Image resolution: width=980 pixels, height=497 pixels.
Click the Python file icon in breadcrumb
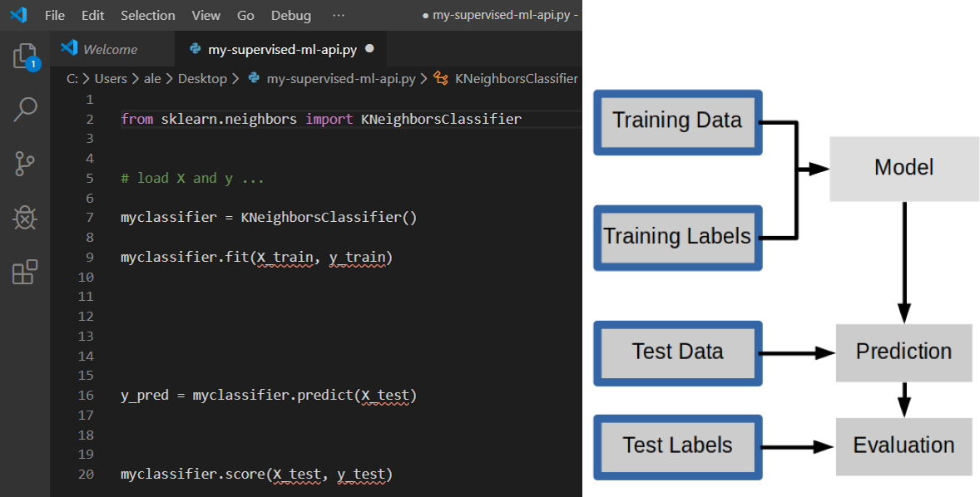point(254,79)
